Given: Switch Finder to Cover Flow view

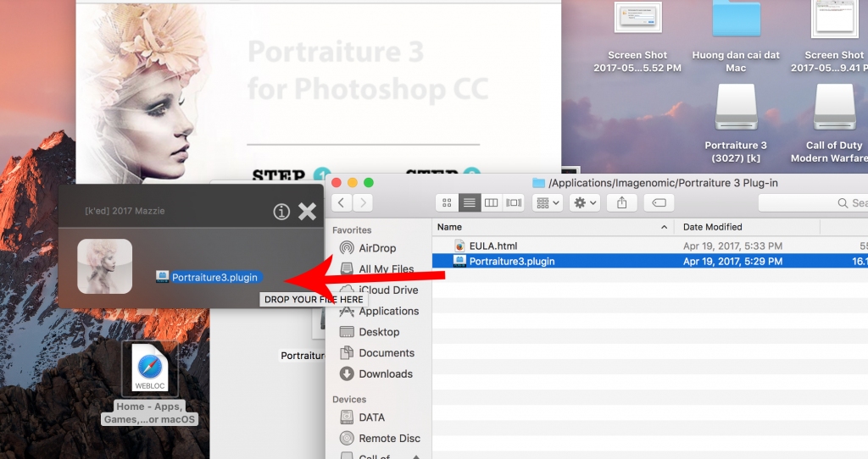Looking at the screenshot, I should coord(513,203).
